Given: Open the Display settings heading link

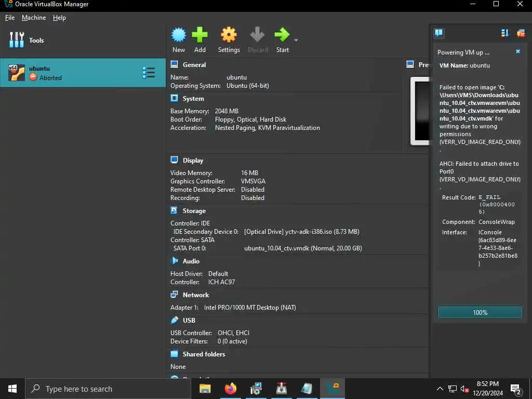Looking at the screenshot, I should click(193, 161).
